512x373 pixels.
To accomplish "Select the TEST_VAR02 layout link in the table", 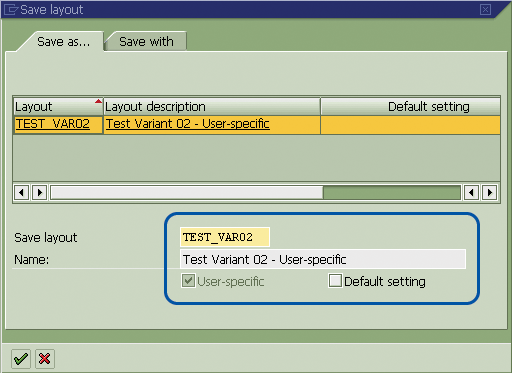I will coord(53,124).
